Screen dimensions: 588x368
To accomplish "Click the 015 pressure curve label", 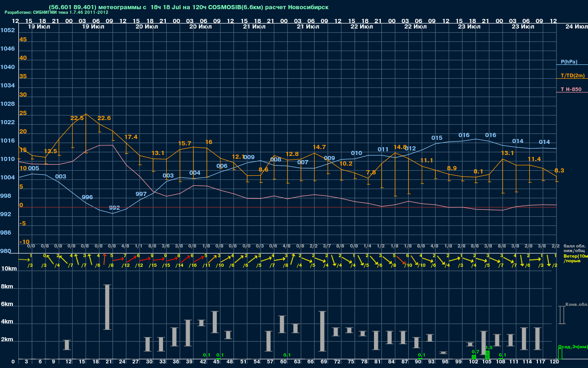I will pos(437,138).
